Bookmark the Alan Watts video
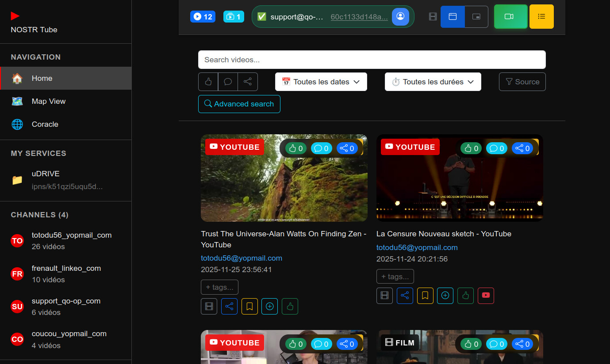610x364 pixels. pyautogui.click(x=249, y=306)
